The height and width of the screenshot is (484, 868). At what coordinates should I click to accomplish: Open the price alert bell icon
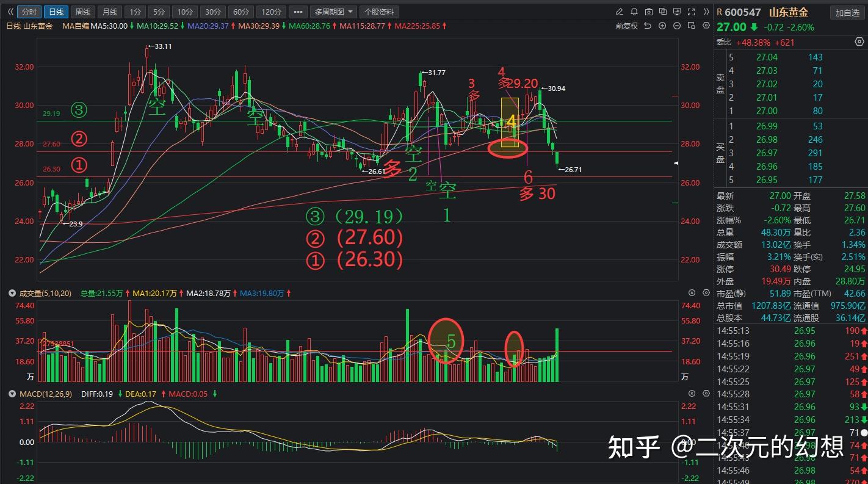(x=634, y=12)
